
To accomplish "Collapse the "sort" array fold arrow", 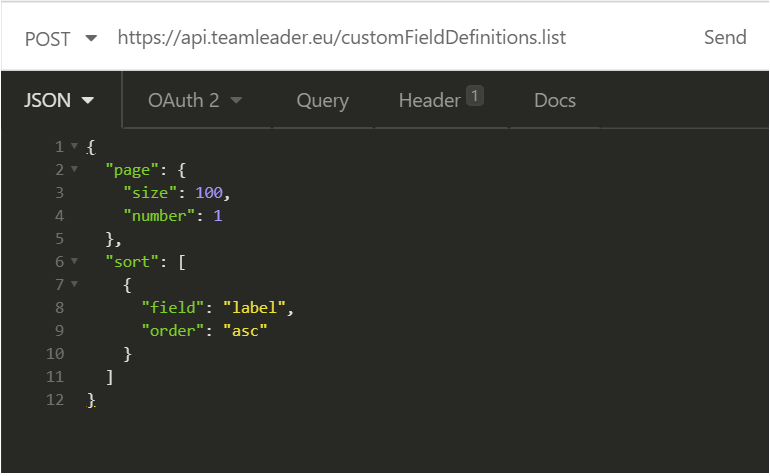I will pos(74,261).
